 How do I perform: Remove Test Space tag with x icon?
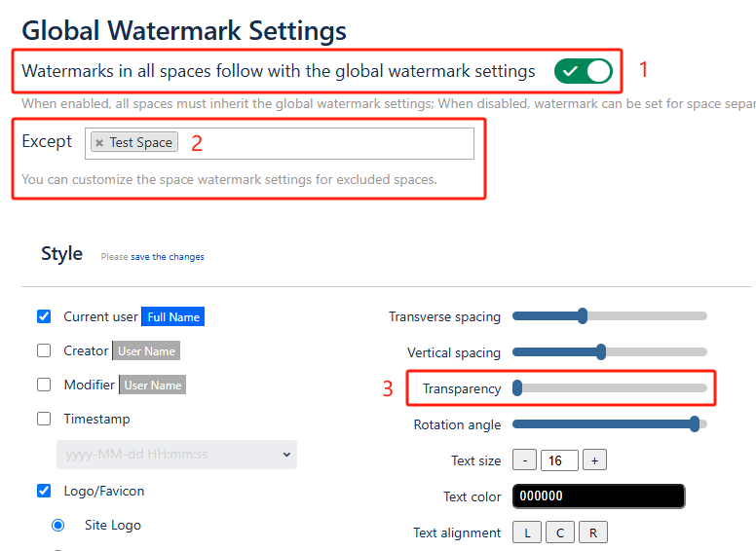99,143
